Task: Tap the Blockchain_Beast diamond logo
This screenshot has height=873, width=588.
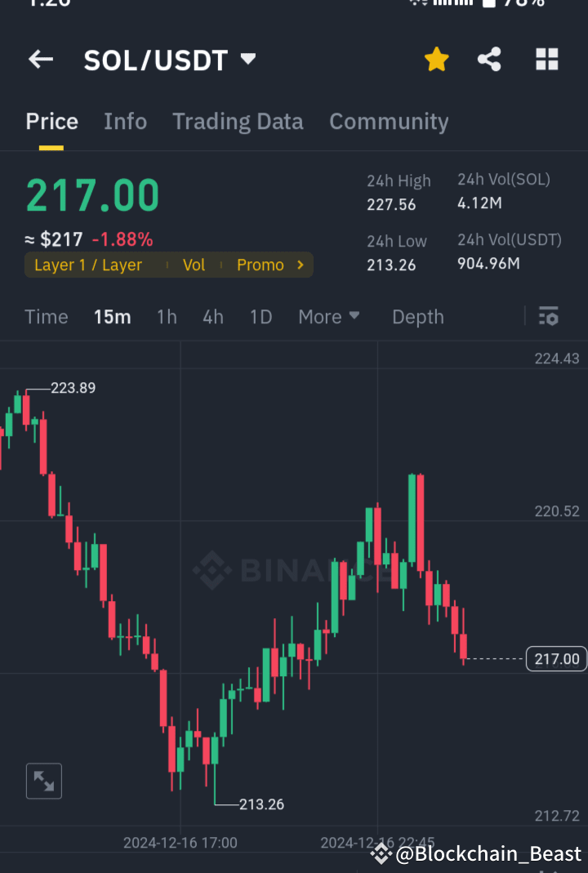Action: [381, 854]
